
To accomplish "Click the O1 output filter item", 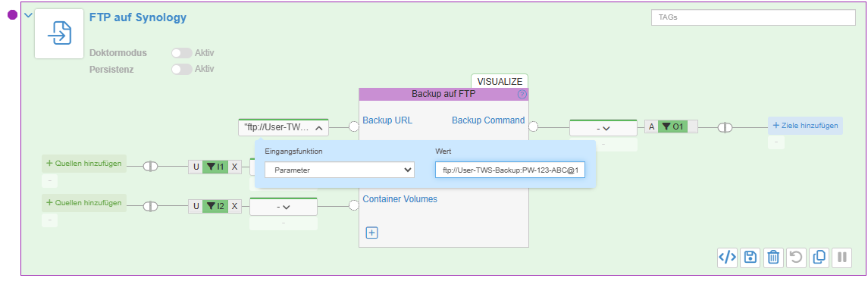I will pyautogui.click(x=673, y=127).
